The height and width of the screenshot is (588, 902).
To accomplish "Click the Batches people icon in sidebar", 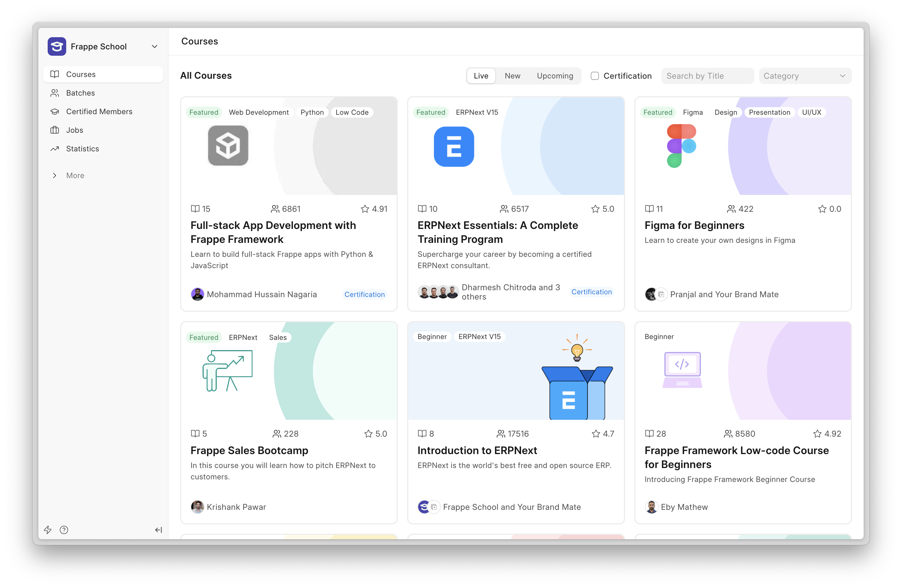I will tap(55, 93).
